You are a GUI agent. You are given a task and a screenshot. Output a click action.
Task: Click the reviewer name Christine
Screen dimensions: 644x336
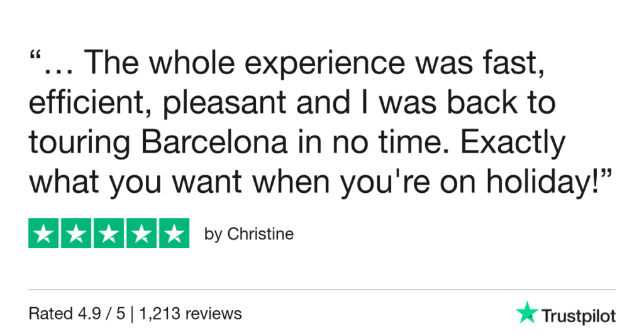(260, 234)
